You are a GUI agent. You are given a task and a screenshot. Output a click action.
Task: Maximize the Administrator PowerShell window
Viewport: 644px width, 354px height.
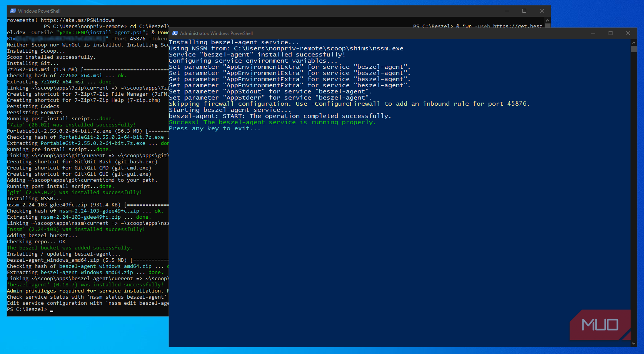pyautogui.click(x=611, y=33)
